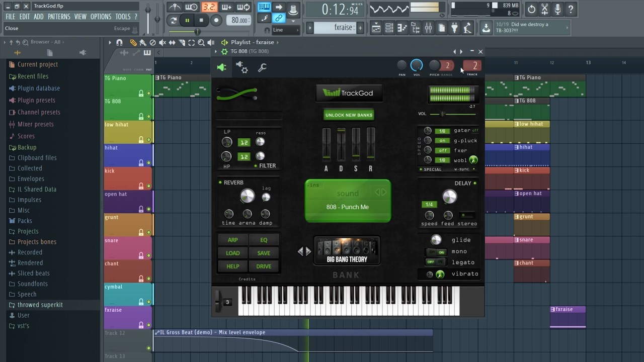Open the plugin picker plug icon
Image resolution: width=644 pixels, height=362 pixels.
point(454,28)
